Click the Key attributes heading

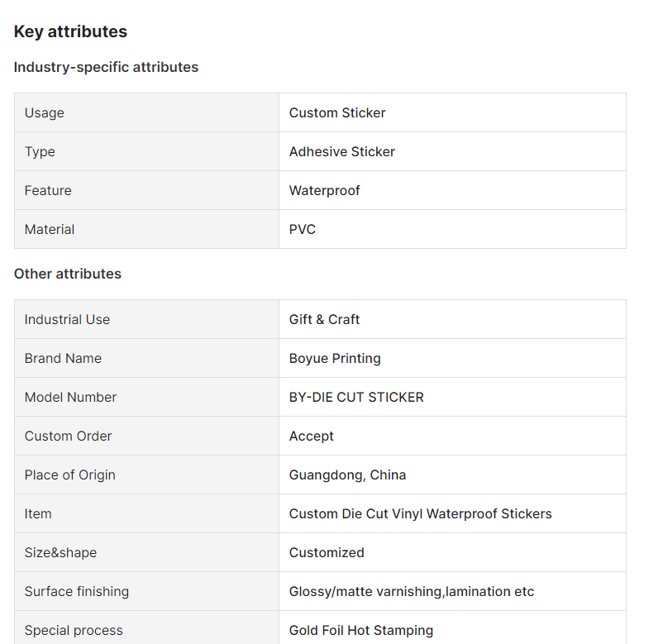(x=70, y=31)
